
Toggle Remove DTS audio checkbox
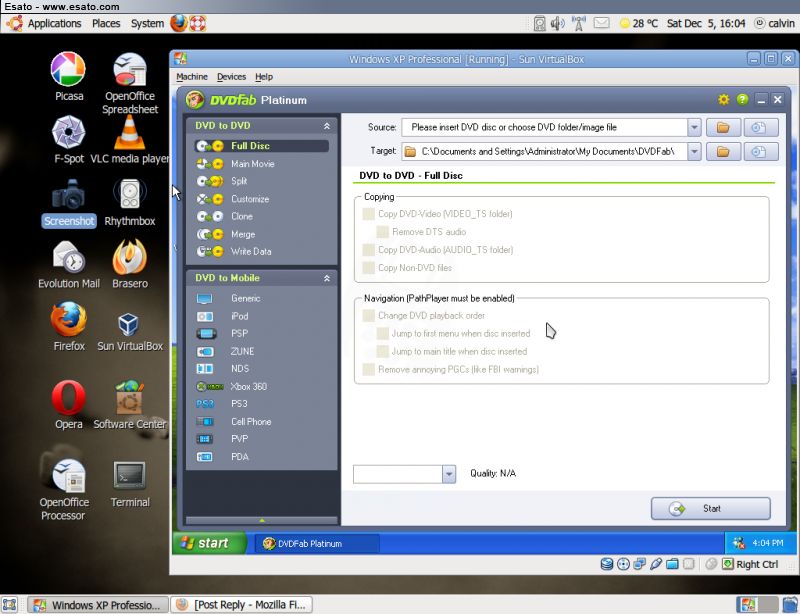point(383,232)
